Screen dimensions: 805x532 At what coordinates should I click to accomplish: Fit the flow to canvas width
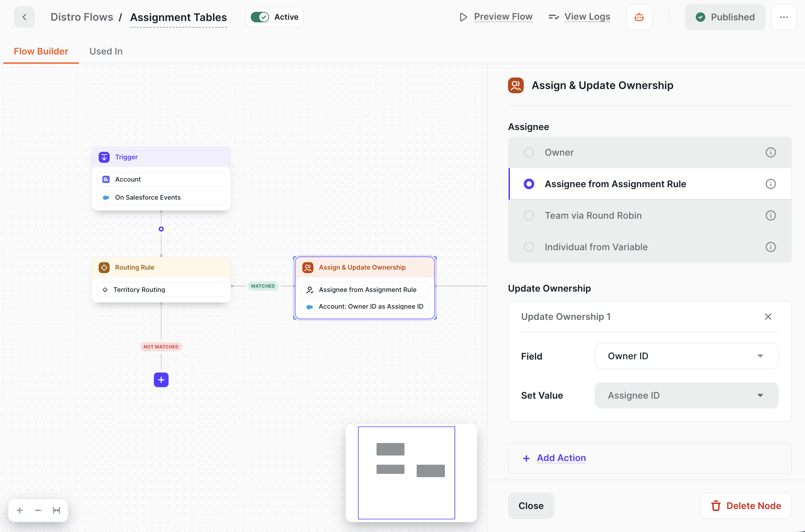[x=56, y=510]
